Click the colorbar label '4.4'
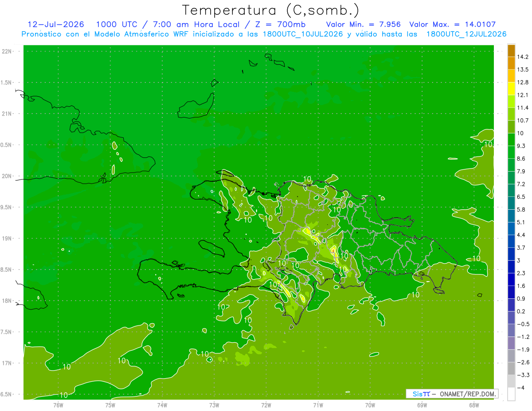 click(521, 235)
